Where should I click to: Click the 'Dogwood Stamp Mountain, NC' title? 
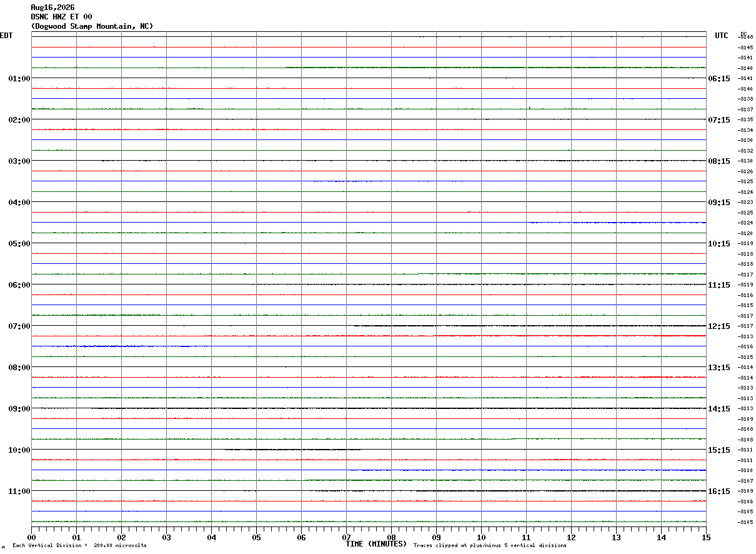(92, 26)
